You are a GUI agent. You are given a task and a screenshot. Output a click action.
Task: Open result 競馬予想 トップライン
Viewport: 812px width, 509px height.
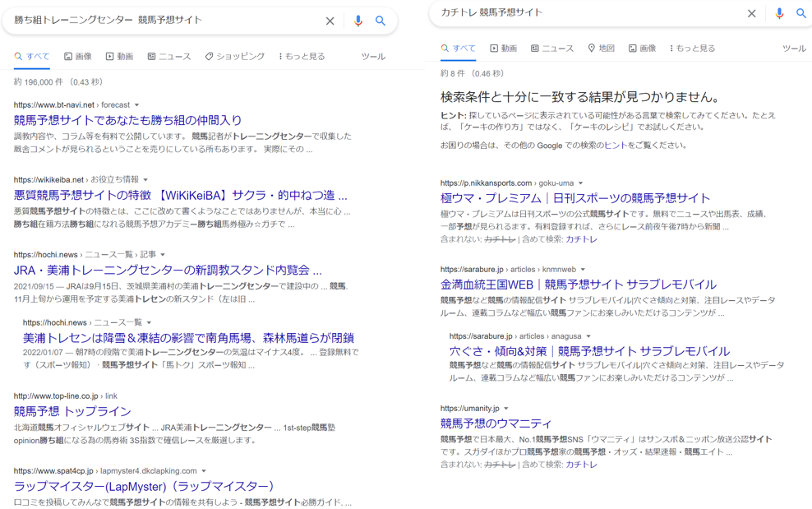pyautogui.click(x=72, y=411)
